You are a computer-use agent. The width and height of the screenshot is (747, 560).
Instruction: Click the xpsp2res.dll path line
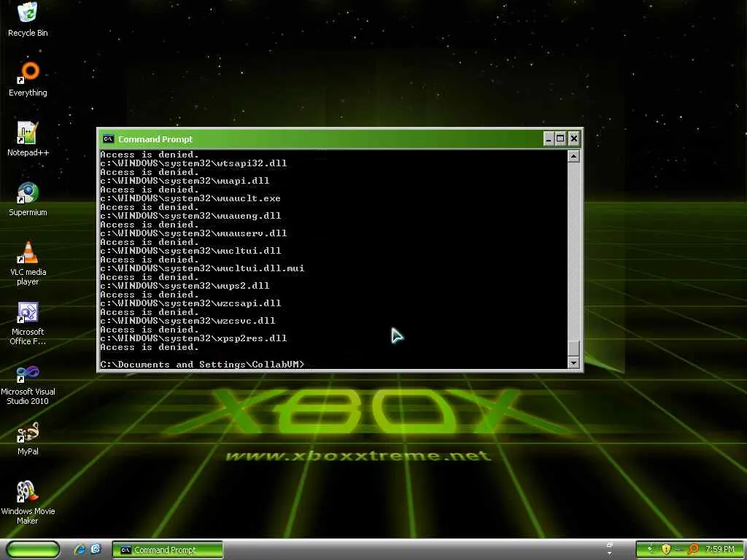tap(193, 338)
